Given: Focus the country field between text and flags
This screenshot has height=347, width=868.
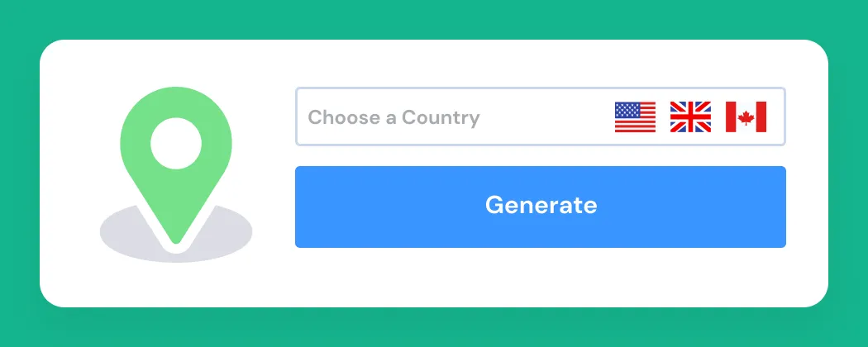Looking at the screenshot, I should click(x=547, y=116).
